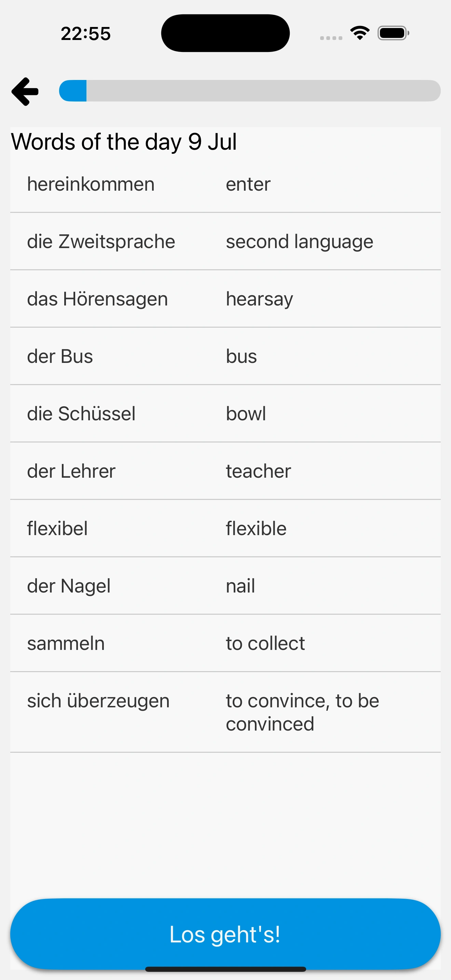Tap the translation 'second language'
The image size is (451, 980).
(299, 242)
